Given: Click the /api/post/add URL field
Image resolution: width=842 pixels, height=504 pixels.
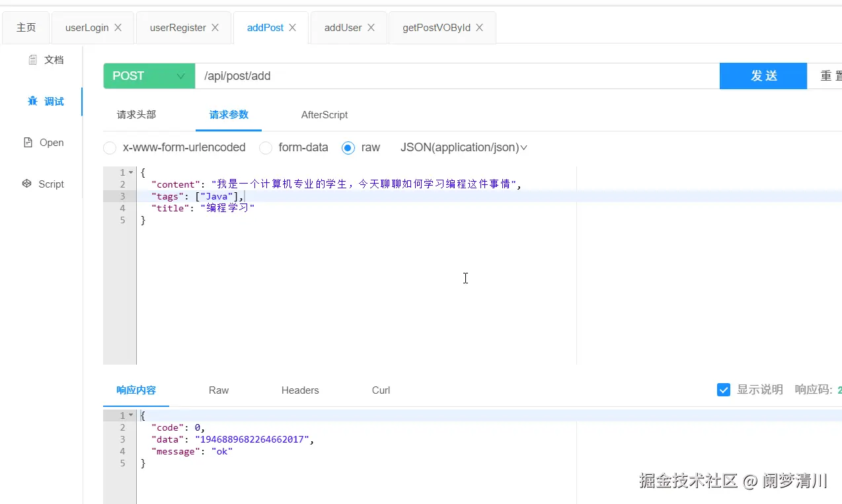Looking at the screenshot, I should 457,76.
